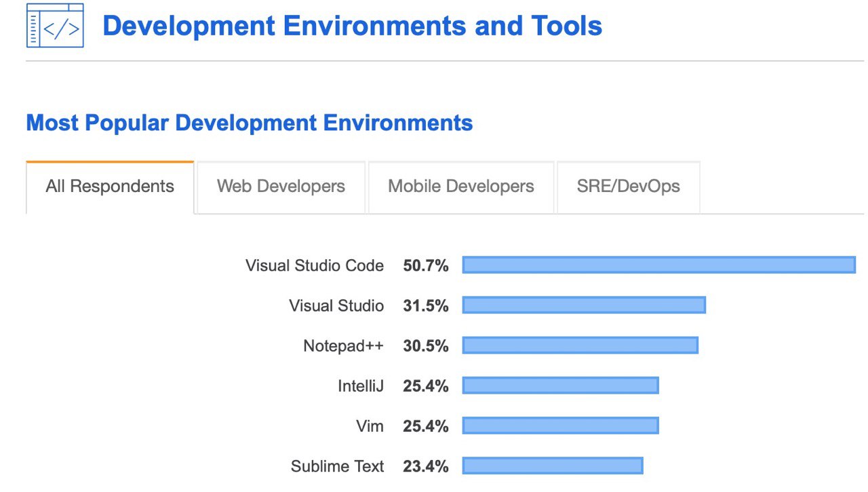Viewport: 868px width, 492px height.
Task: Click the Most Popular Development Environments heading
Action: pos(250,123)
